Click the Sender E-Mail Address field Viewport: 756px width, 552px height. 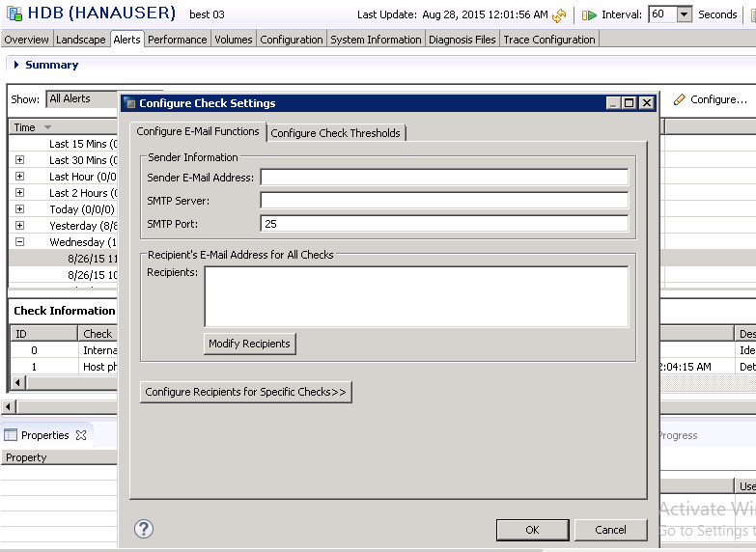[x=444, y=178]
